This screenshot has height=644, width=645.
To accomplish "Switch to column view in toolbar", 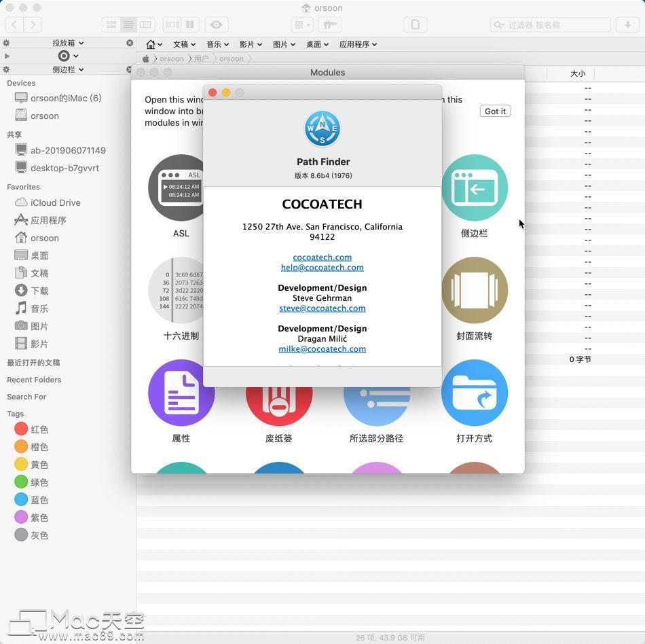I will pyautogui.click(x=145, y=24).
